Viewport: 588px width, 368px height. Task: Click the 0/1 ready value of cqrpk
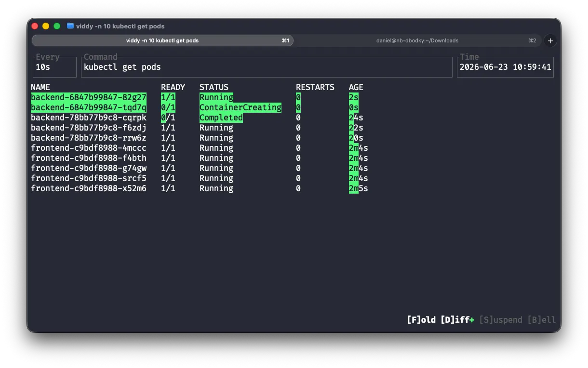[x=168, y=118]
